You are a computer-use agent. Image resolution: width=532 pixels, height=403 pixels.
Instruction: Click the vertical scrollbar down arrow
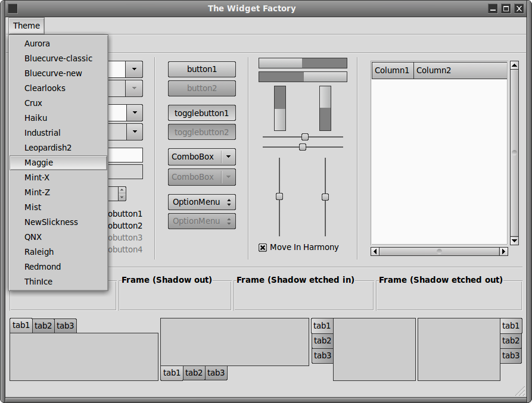(x=514, y=240)
